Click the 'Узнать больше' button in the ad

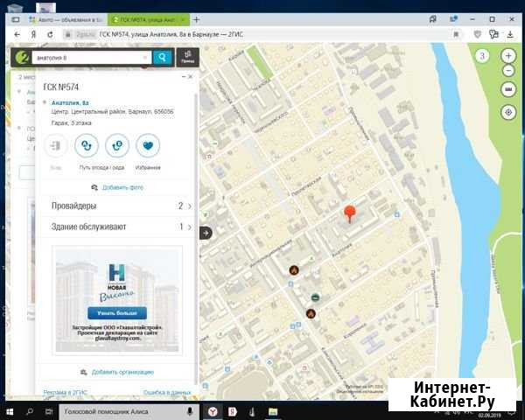(x=117, y=313)
